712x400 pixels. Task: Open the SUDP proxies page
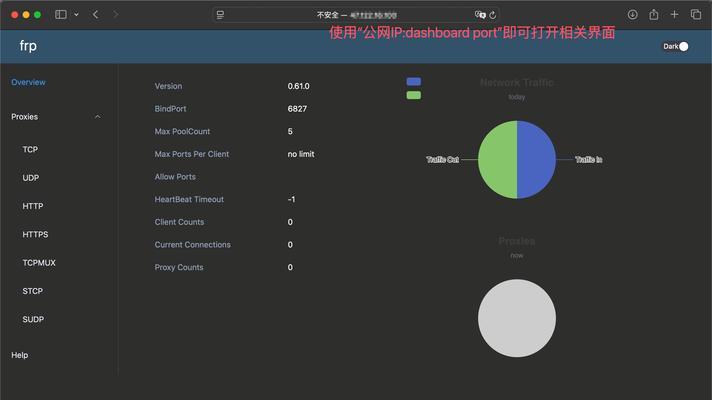click(33, 320)
